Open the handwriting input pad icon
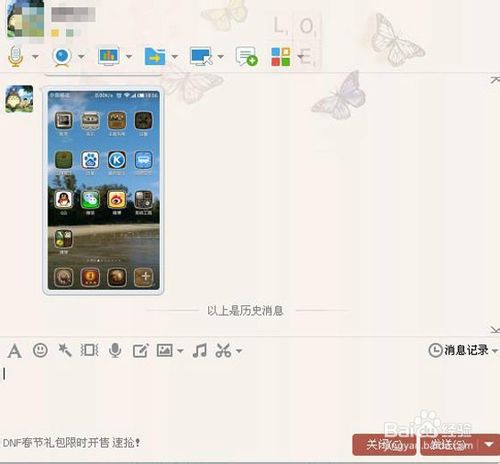Image resolution: width=500 pixels, height=464 pixels. (140, 351)
